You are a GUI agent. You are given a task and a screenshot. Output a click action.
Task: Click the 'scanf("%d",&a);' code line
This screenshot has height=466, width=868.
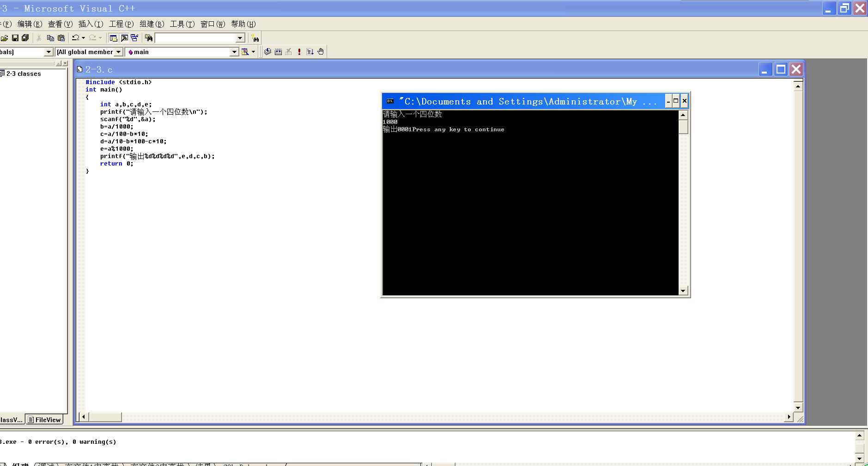(128, 119)
